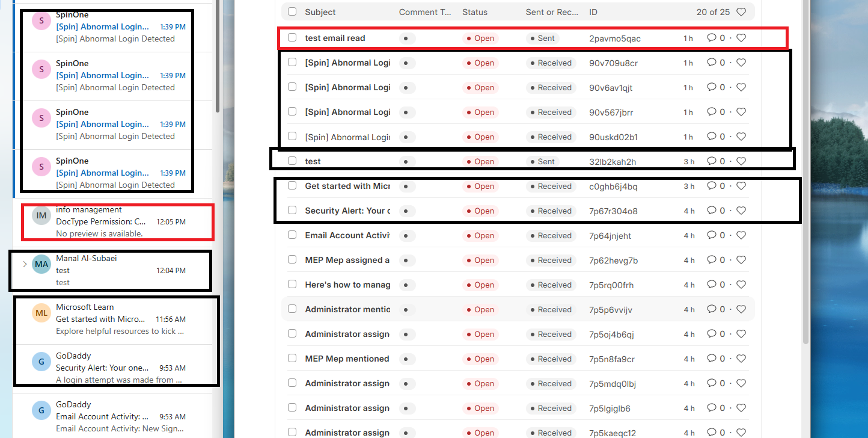This screenshot has height=438, width=868.
Task: Click the mail list vertical scrollbar
Action: (x=218, y=57)
